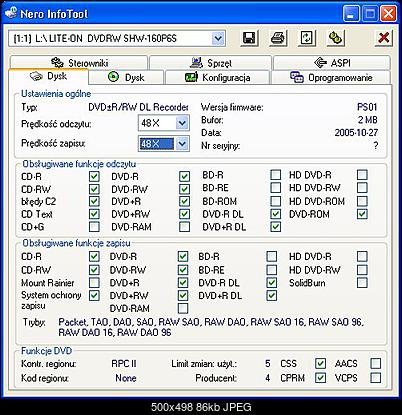Click the 2 MB buffer value

click(368, 120)
